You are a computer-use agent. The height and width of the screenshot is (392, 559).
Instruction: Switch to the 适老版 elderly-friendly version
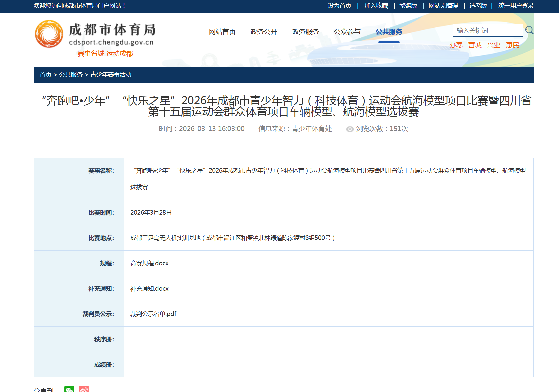pyautogui.click(x=478, y=6)
